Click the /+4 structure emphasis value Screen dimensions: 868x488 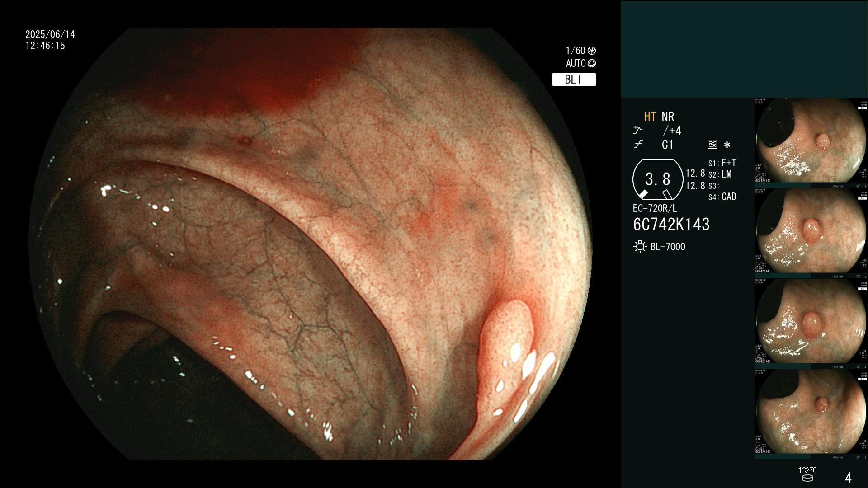(x=672, y=131)
